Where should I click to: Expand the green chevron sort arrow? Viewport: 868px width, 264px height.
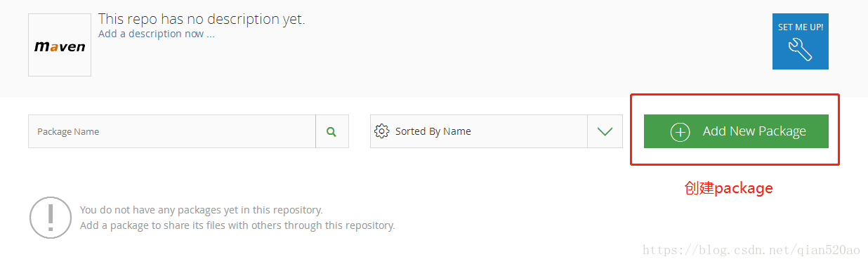(605, 131)
